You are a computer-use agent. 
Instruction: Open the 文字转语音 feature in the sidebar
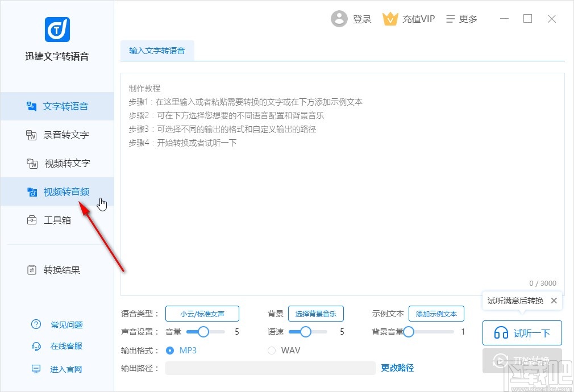(x=66, y=106)
